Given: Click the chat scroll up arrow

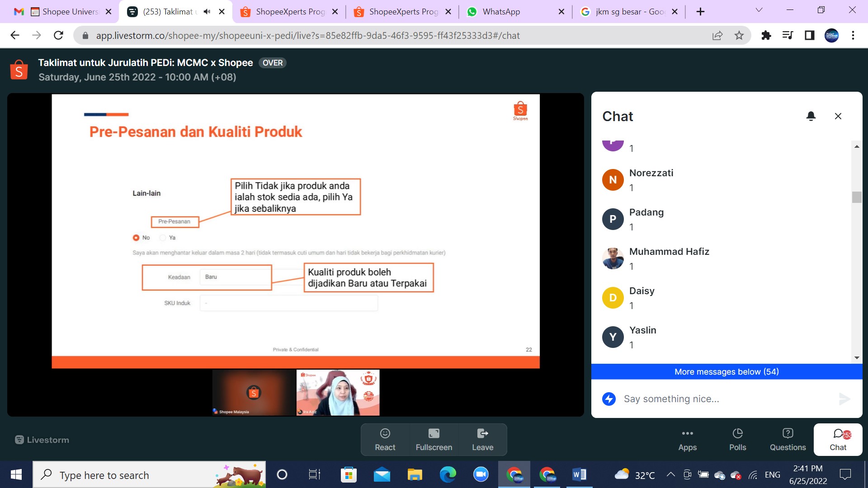Looking at the screenshot, I should click(x=857, y=146).
